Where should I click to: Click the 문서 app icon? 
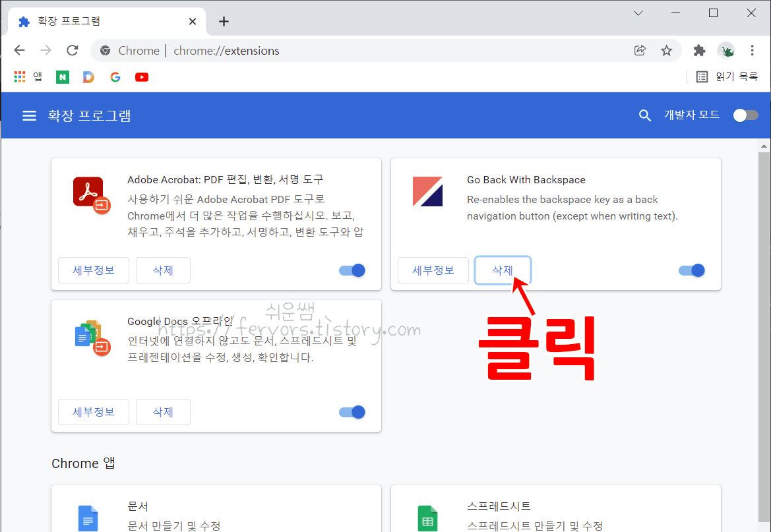pyautogui.click(x=88, y=518)
